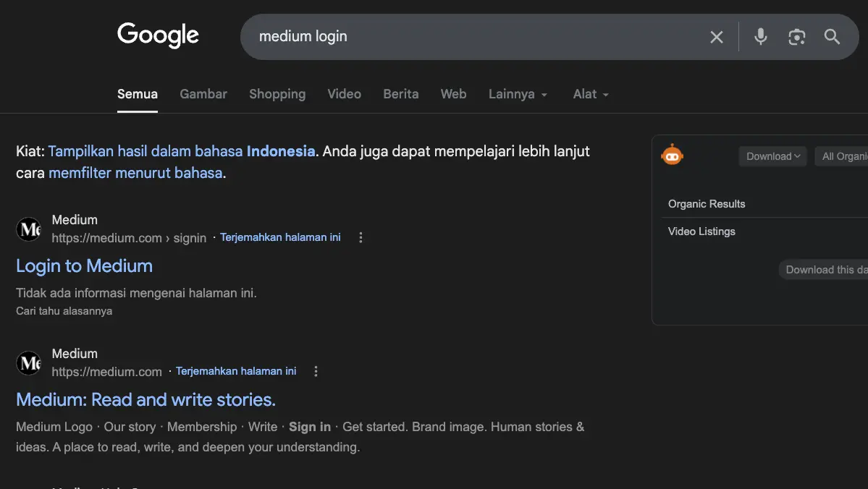Image resolution: width=868 pixels, height=489 pixels.
Task: Clear the search box with X
Action: (716, 37)
